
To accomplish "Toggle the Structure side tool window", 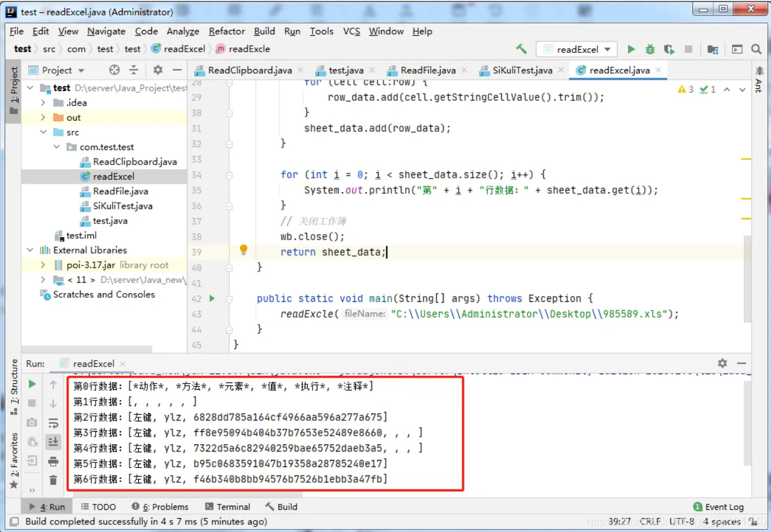I will tap(14, 388).
